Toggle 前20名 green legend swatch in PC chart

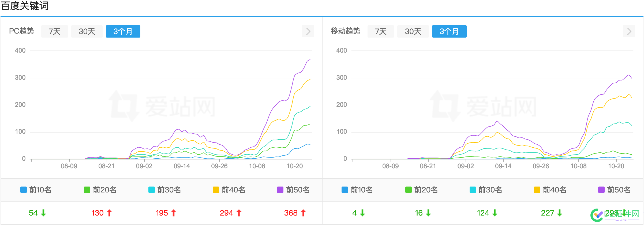(87, 190)
